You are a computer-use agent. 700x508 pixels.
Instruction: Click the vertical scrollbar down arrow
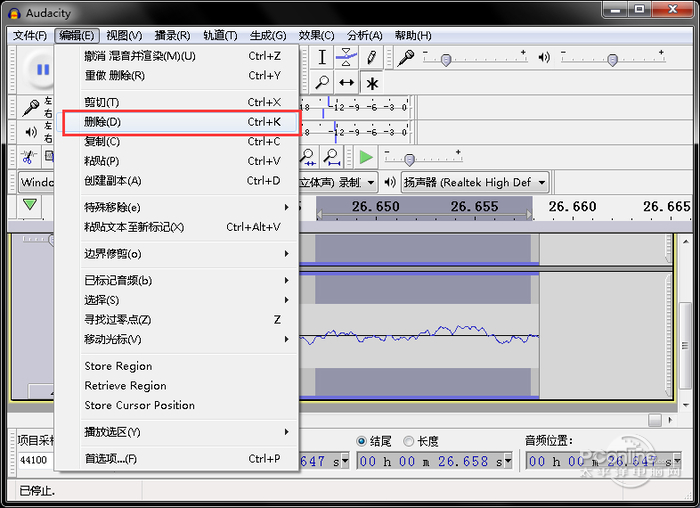pyautogui.click(x=686, y=405)
